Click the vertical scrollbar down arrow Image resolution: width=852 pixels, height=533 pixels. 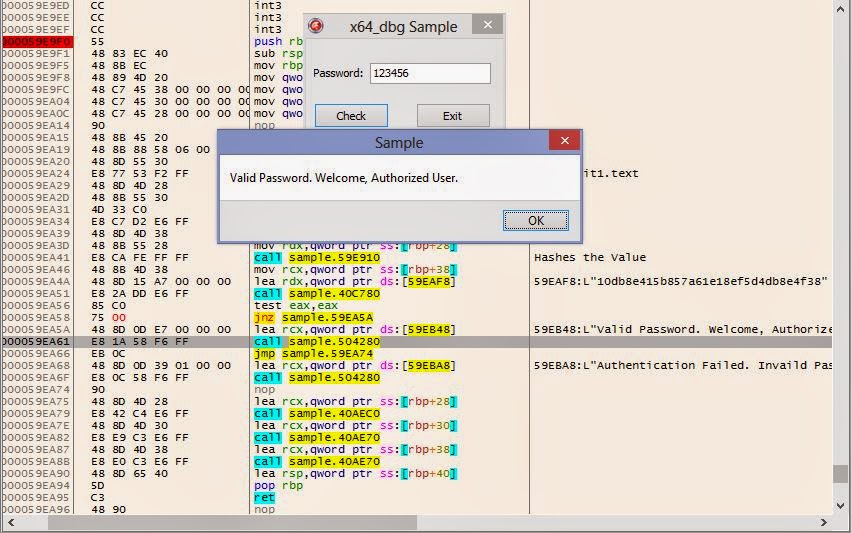(x=843, y=508)
